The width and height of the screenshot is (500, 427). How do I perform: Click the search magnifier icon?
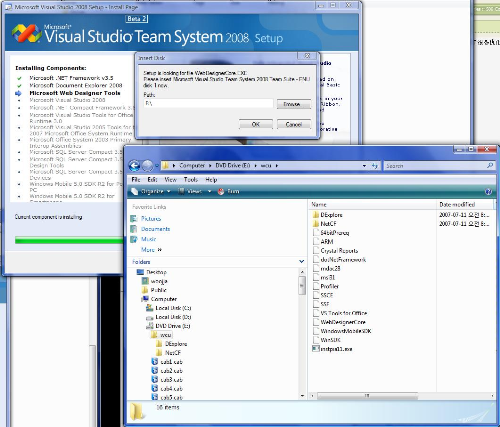coord(490,165)
